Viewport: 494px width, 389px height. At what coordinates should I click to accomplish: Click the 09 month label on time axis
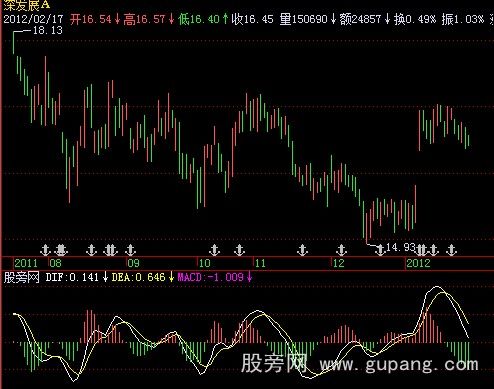(133, 263)
